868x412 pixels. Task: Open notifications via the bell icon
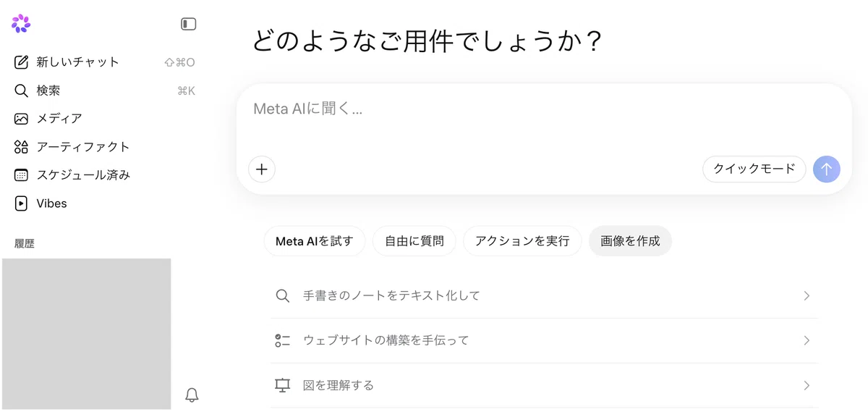click(x=192, y=395)
